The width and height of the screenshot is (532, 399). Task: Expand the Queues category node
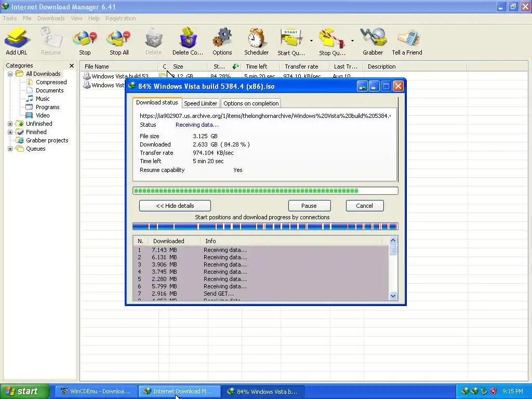(x=10, y=149)
